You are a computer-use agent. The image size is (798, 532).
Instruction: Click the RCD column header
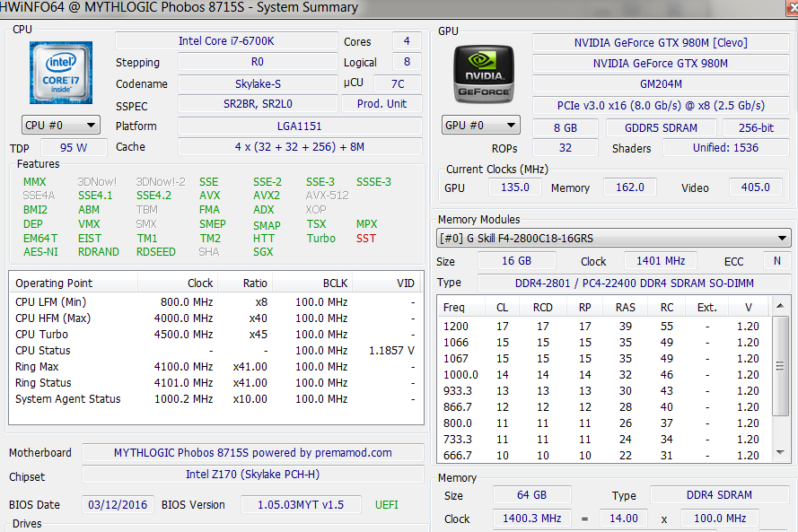(542, 307)
